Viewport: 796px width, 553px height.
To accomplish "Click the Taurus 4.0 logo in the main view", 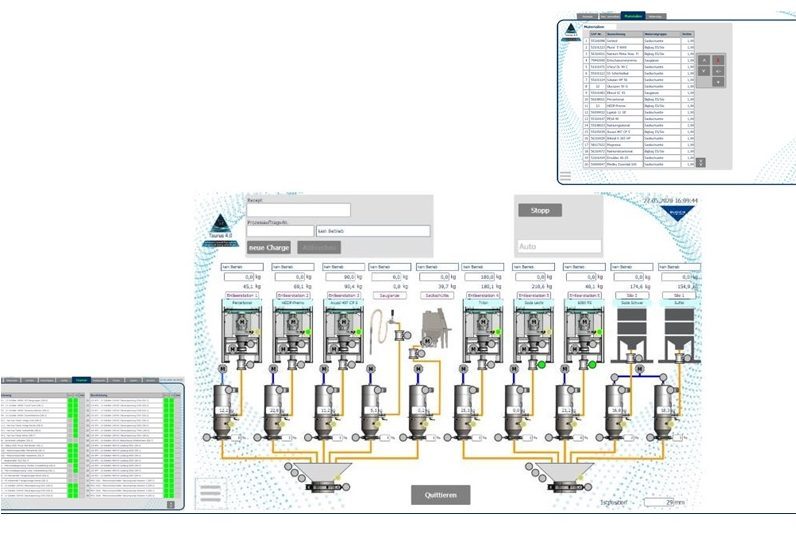I will (220, 230).
